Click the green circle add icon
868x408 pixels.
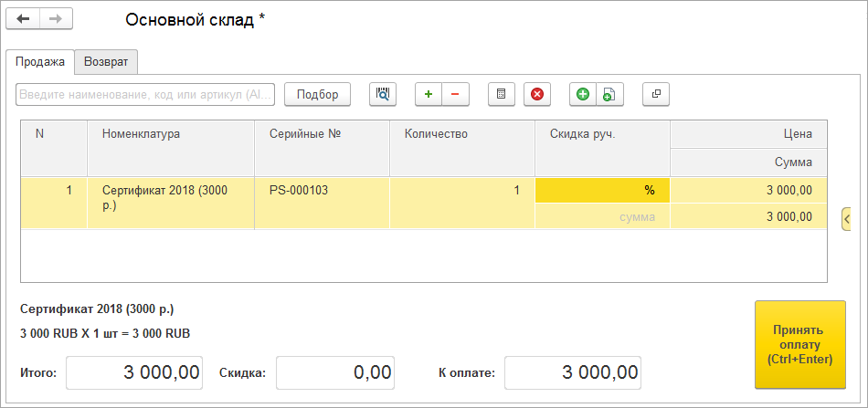coord(583,94)
